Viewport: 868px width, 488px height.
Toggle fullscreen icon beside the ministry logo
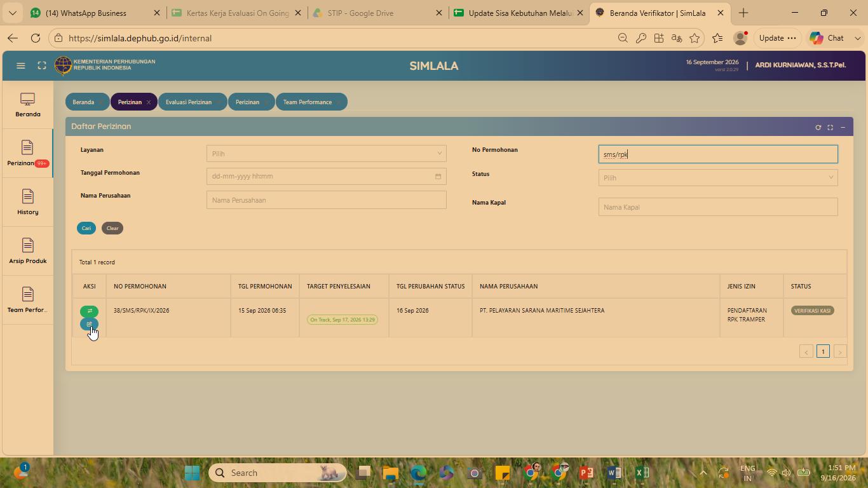coord(41,65)
